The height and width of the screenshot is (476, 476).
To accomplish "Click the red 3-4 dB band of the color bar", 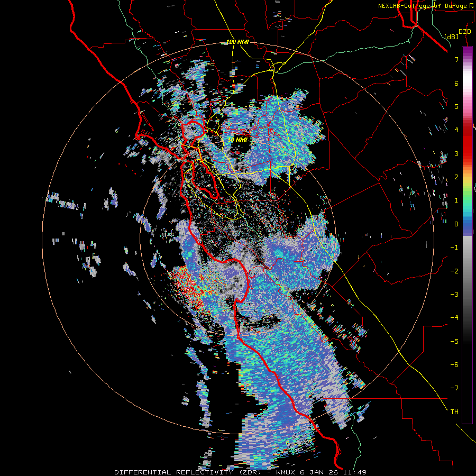I will [x=467, y=142].
